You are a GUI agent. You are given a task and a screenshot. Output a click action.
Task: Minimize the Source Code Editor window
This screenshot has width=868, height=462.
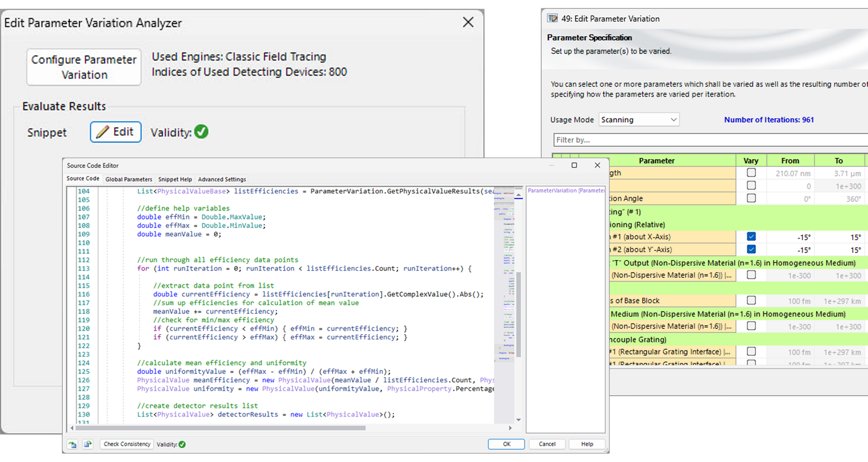coord(552,165)
